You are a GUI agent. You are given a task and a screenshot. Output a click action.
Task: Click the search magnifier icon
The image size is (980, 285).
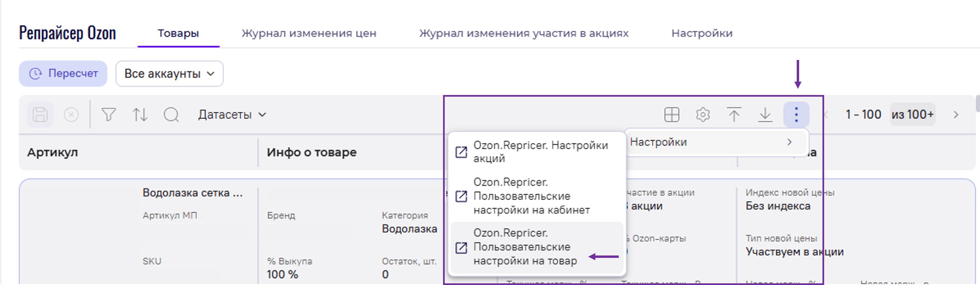[x=171, y=114]
